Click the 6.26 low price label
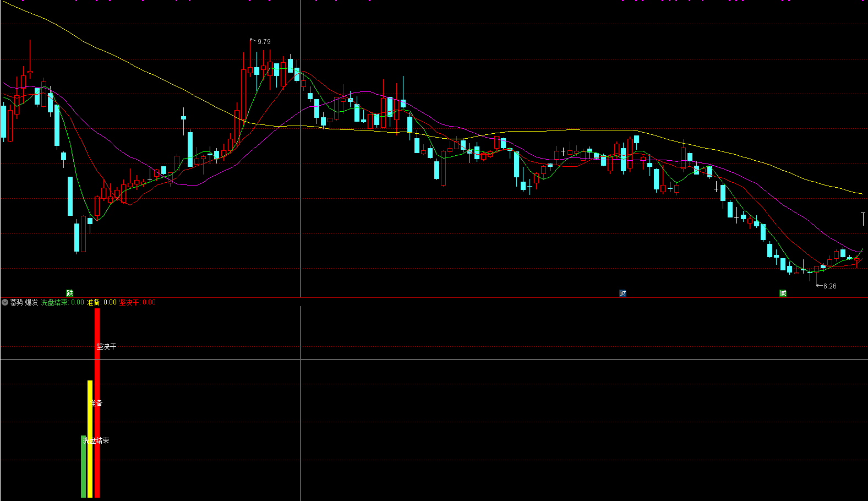The width and height of the screenshot is (868, 501). (x=829, y=286)
